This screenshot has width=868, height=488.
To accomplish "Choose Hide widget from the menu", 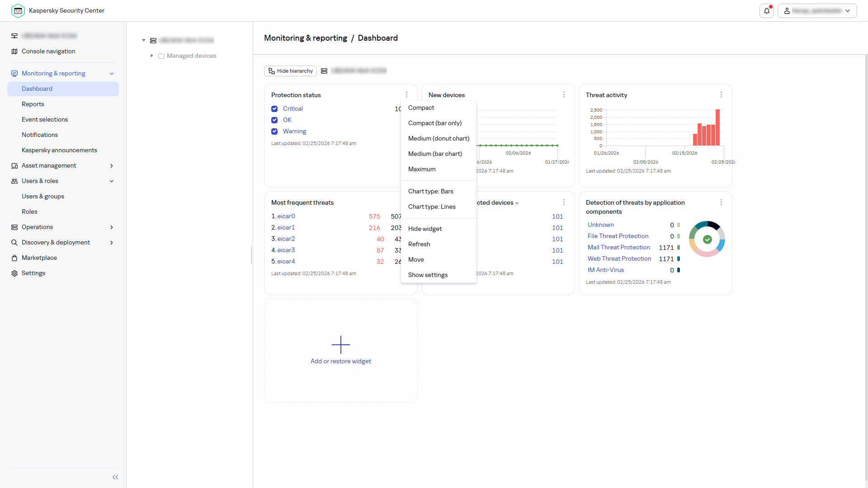I will tap(439, 229).
